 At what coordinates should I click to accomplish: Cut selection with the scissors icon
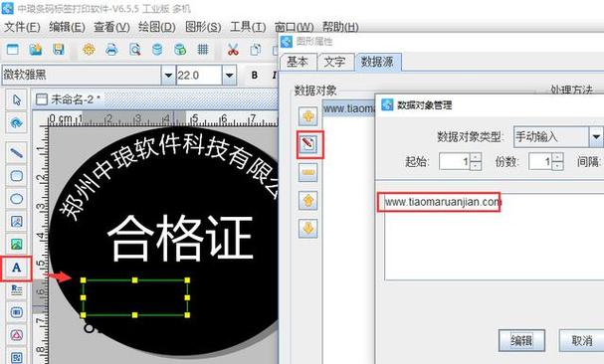(x=233, y=50)
